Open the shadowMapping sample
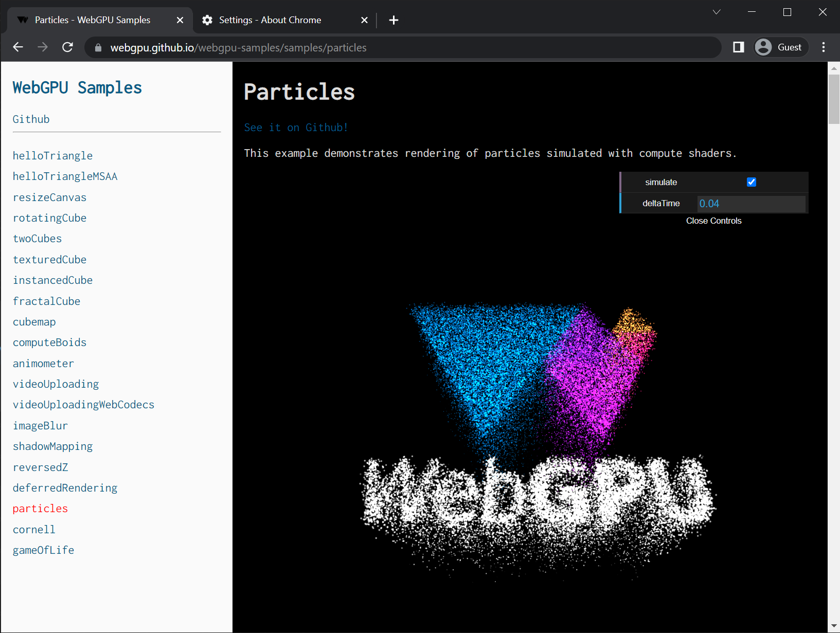Image resolution: width=840 pixels, height=633 pixels. pyautogui.click(x=53, y=446)
